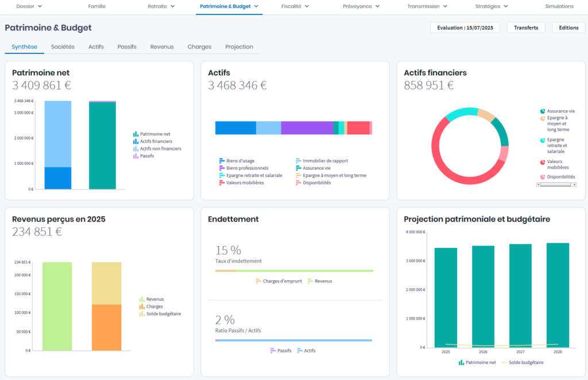Click the Solde budgétaire line legend icon
The image size is (588, 380).
pos(505,362)
